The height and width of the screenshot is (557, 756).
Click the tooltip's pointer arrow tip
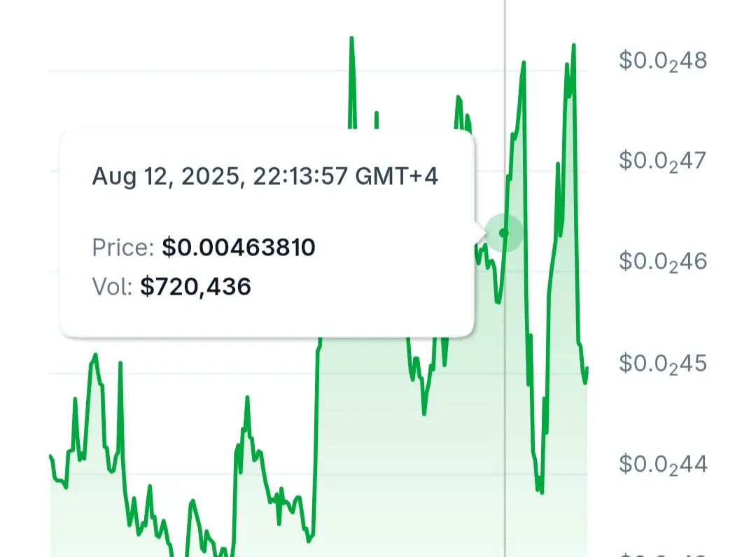(x=486, y=233)
